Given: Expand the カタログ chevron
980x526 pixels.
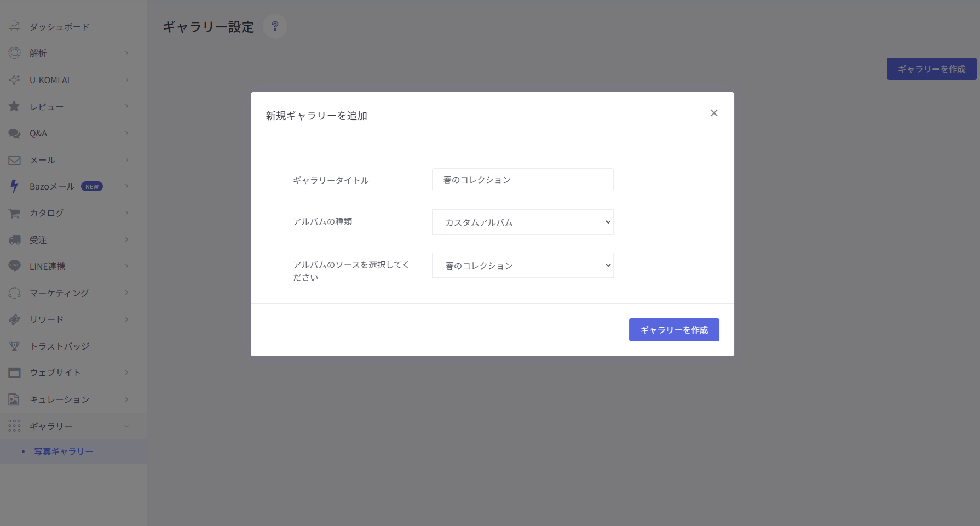Looking at the screenshot, I should click(126, 213).
